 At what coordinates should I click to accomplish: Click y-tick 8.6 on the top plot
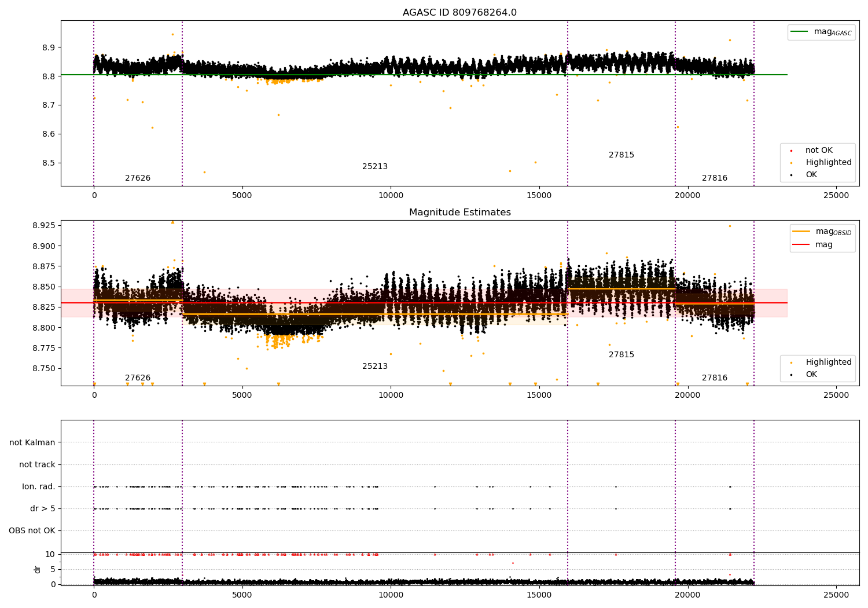49,134
